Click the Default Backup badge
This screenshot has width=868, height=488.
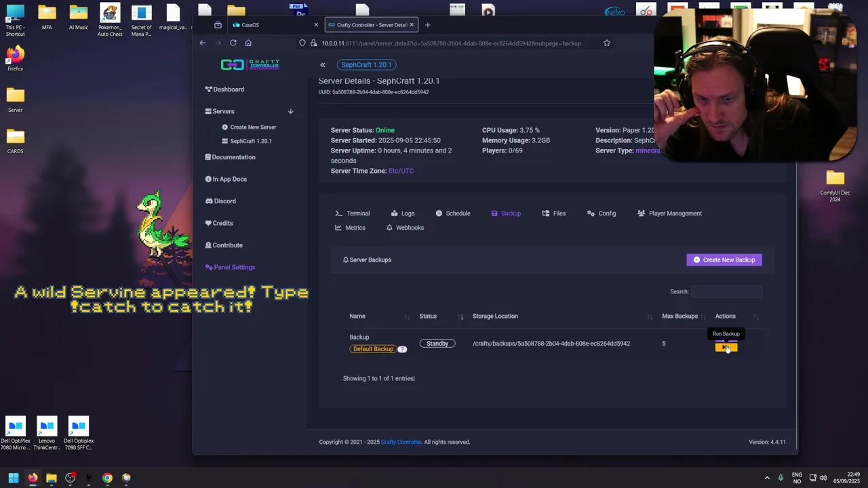coord(373,349)
